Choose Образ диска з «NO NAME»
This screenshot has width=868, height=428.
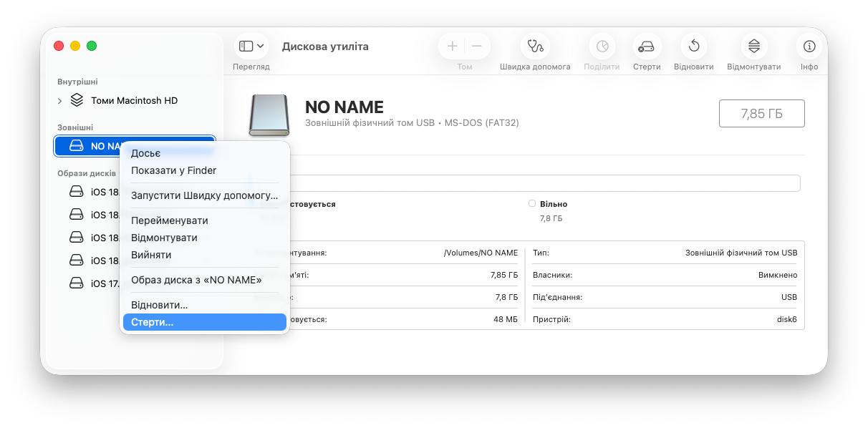click(x=204, y=280)
